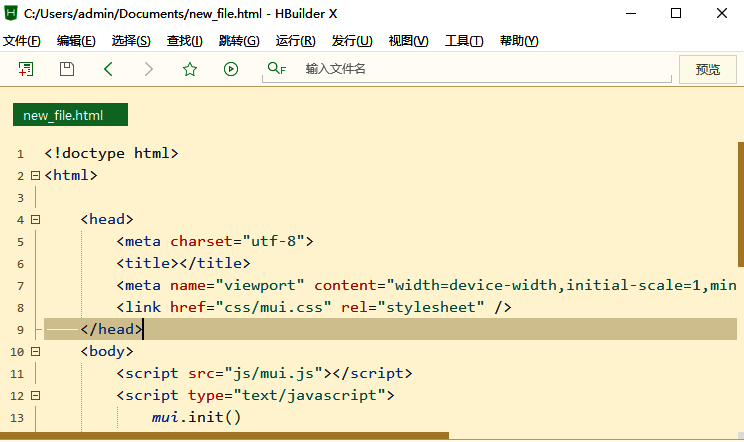Go forward with the right arrow icon
The image size is (744, 442).
149,69
